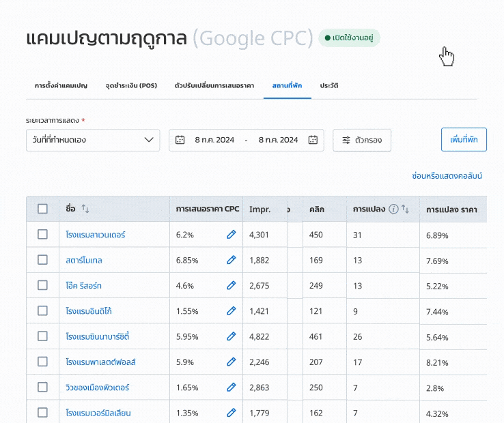Click the เพิ่มที่พัก button
Screen dimensions: 504x423
pos(464,139)
